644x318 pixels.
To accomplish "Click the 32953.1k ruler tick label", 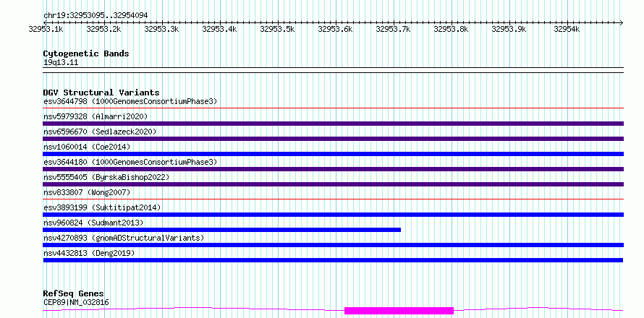I will click(46, 29).
